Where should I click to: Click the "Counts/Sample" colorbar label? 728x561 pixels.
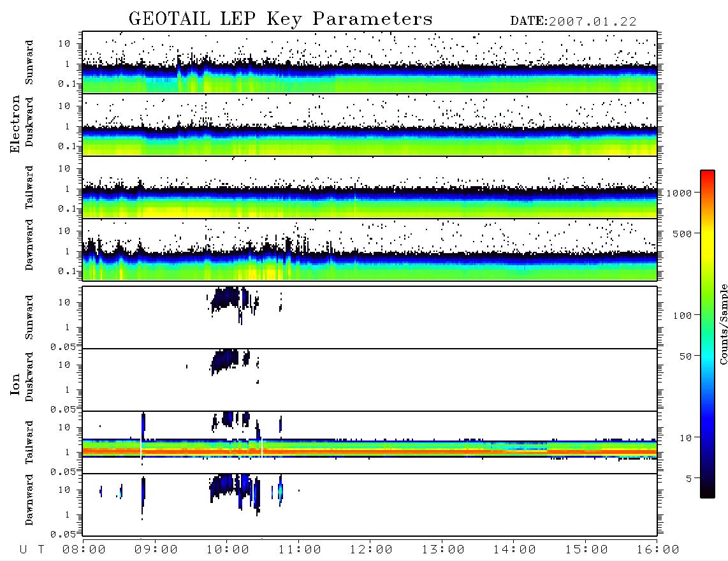tap(723, 324)
